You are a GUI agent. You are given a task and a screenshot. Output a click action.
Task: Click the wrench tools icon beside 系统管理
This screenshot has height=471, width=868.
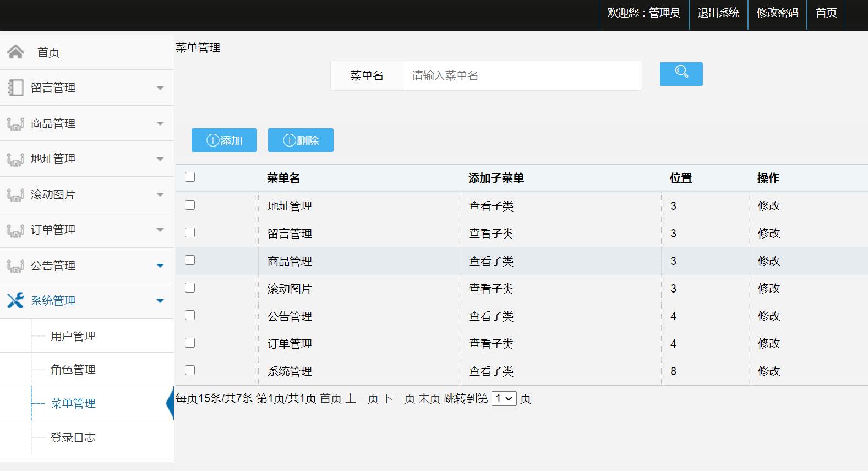coord(15,301)
